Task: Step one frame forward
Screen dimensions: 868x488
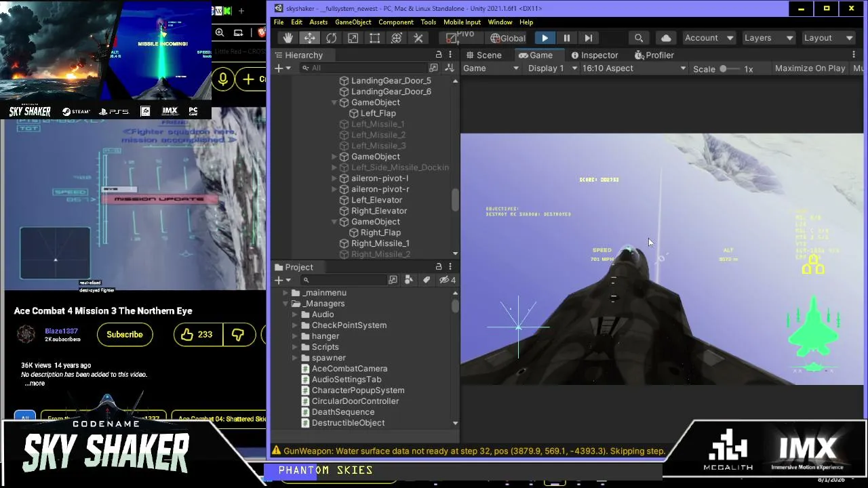Action: [588, 38]
